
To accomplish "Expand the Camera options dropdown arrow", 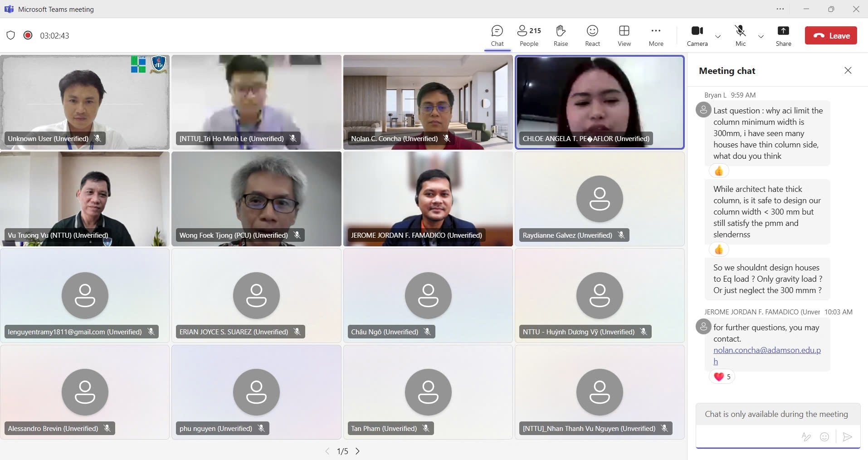I will [x=718, y=36].
